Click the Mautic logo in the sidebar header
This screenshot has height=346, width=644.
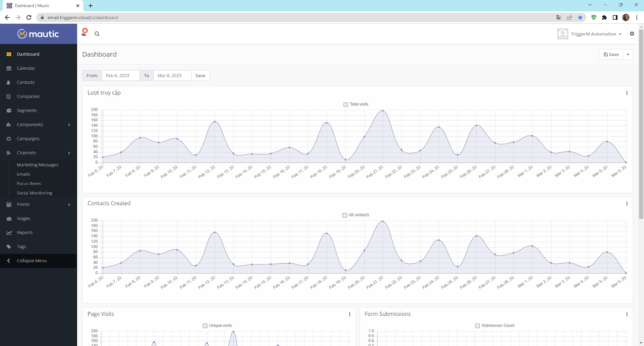pyautogui.click(x=38, y=34)
